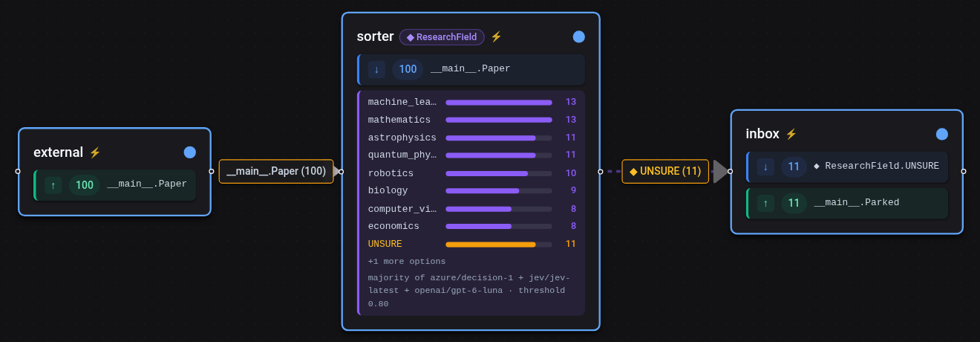Image resolution: width=980 pixels, height=342 pixels.
Task: Click the lightning bolt icon next to external
Action: 95,152
